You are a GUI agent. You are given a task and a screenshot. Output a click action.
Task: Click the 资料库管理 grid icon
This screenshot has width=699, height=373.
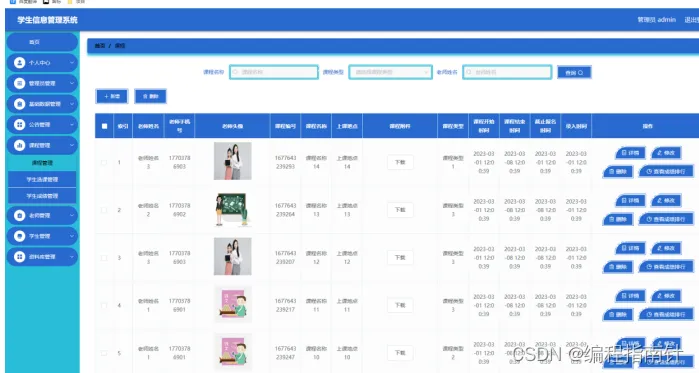pos(19,257)
